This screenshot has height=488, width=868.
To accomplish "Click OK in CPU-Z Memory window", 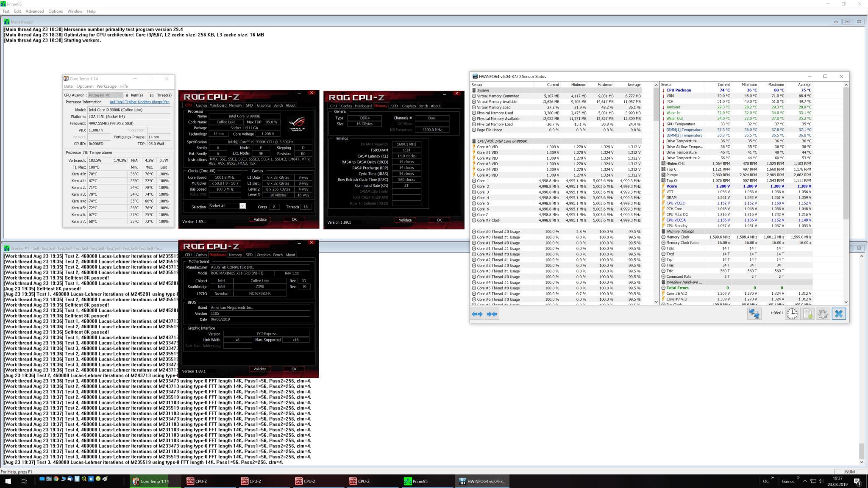I will [439, 220].
